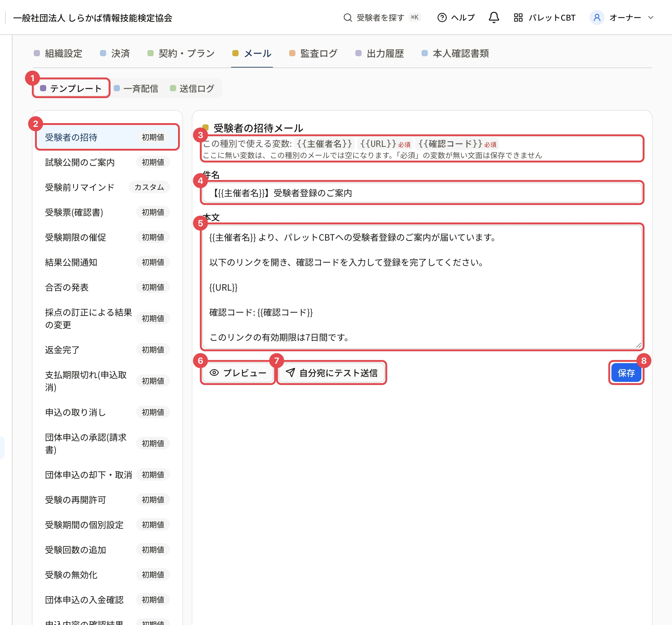Select 合否の発表 template

pyautogui.click(x=107, y=287)
